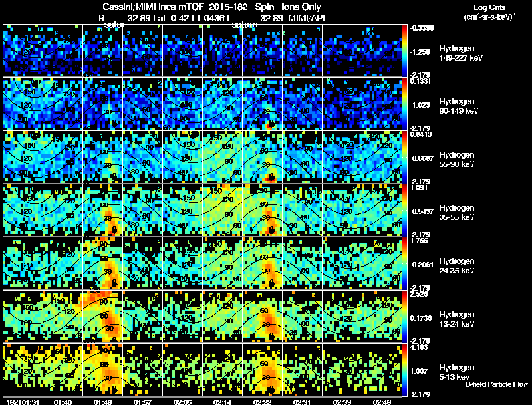Click the 2.526 color scale value
Image resolution: width=532 pixels, height=405 pixels.
click(420, 294)
